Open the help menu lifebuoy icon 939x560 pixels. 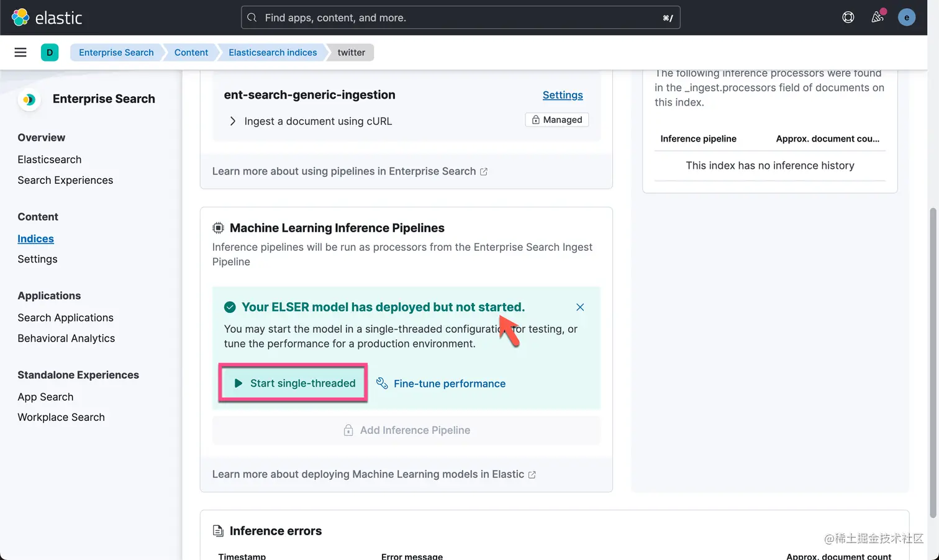[x=848, y=17]
